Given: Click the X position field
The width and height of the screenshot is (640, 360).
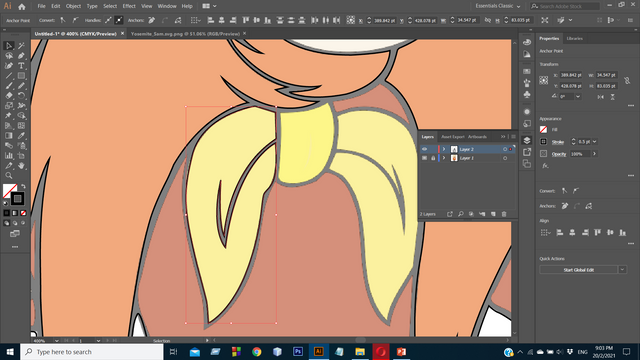Looking at the screenshot, I should [x=570, y=76].
